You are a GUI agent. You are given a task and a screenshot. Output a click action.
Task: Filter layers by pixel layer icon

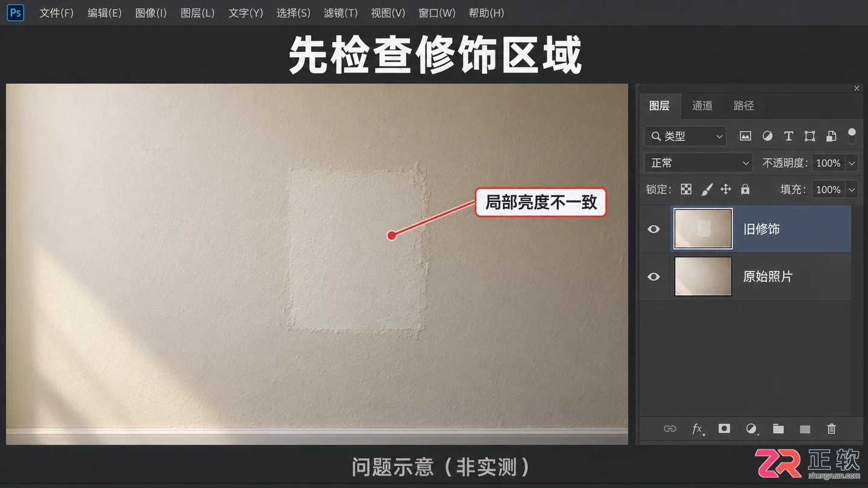(746, 136)
